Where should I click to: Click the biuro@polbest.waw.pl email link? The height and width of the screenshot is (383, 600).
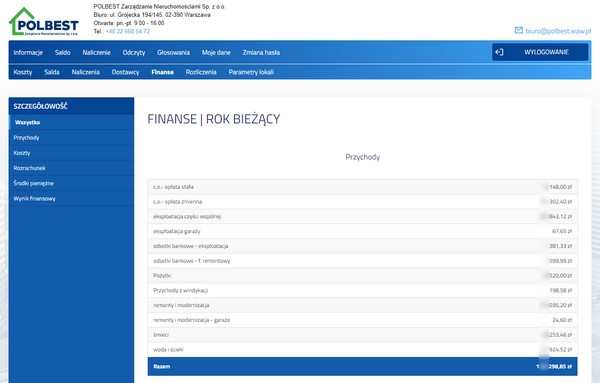point(558,31)
